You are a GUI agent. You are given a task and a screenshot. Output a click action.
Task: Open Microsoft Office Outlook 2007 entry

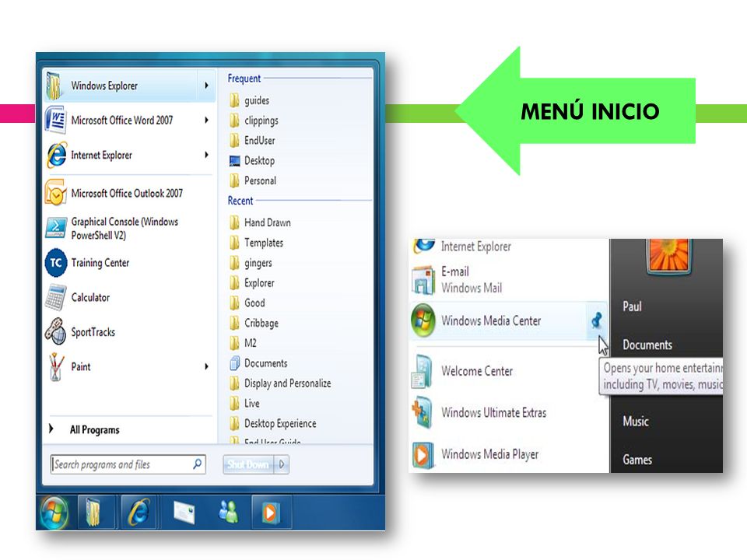128,193
